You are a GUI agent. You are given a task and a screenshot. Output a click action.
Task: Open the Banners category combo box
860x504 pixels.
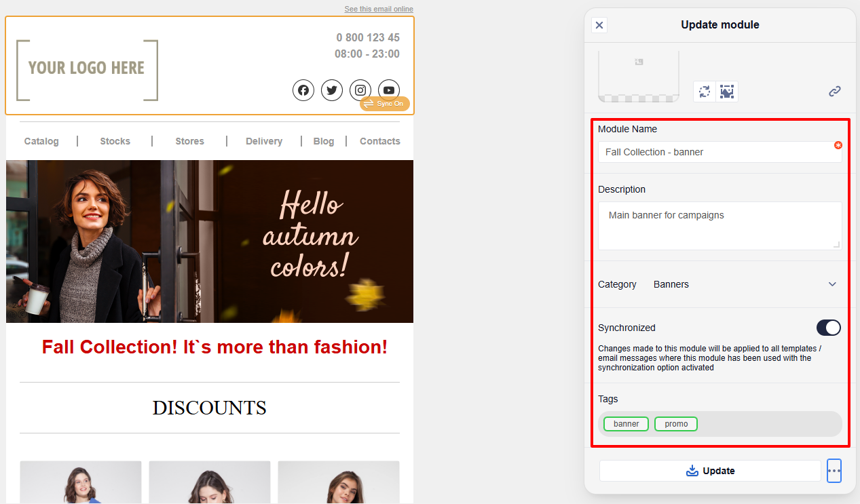(x=745, y=284)
